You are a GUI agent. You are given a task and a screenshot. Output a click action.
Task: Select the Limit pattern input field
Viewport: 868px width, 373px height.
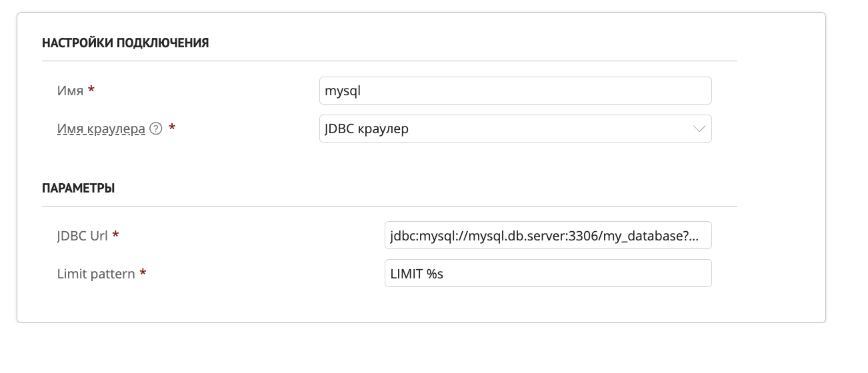547,273
